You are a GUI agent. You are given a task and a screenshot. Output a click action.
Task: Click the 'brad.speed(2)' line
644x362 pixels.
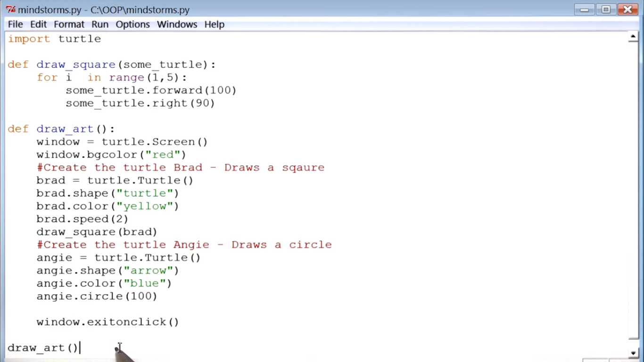pos(83,219)
